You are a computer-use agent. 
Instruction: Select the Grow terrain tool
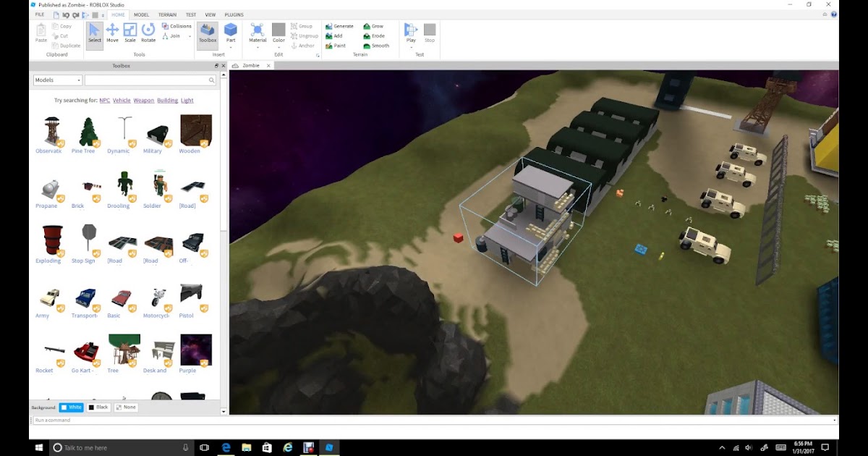tap(374, 26)
